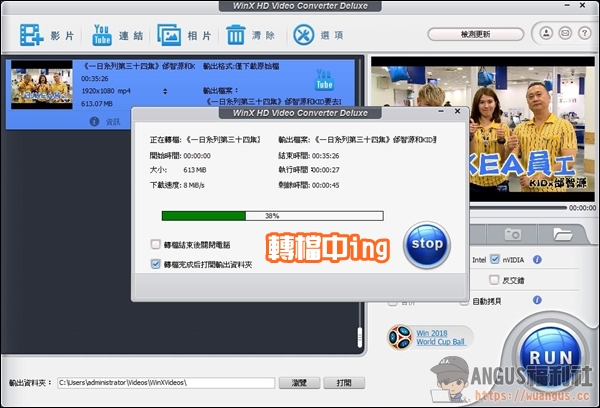The image size is (600, 408).
Task: Click the remaining time 00:00:45 text
Action: 326,185
